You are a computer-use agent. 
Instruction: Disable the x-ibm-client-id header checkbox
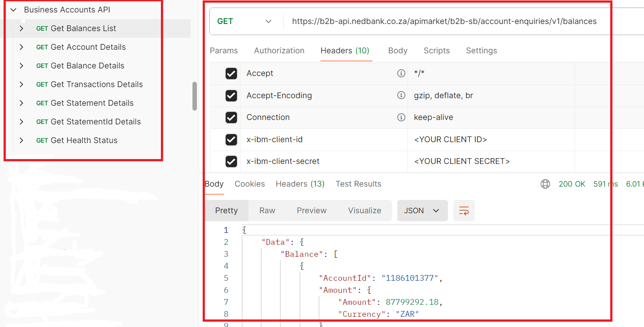(231, 140)
